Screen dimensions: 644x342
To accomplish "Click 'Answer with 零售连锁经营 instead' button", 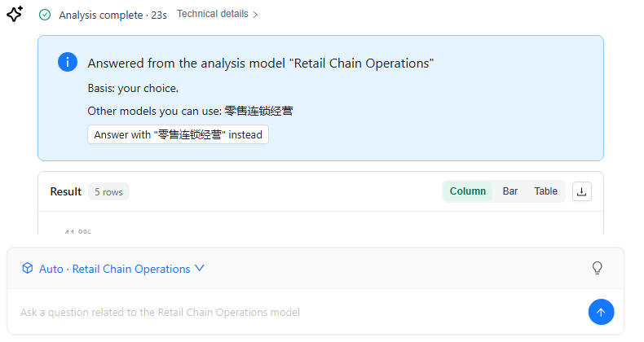I will [x=178, y=134].
